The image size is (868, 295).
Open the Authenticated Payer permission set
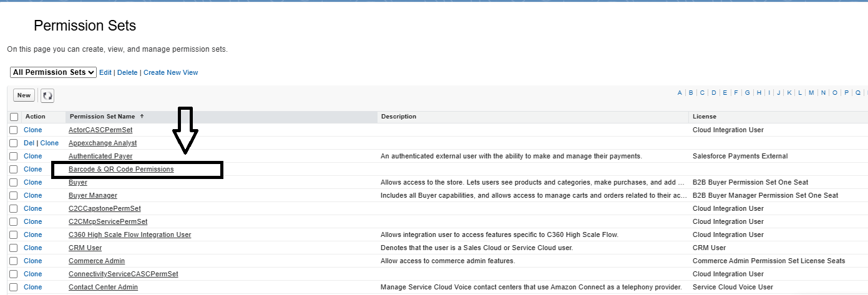[100, 156]
